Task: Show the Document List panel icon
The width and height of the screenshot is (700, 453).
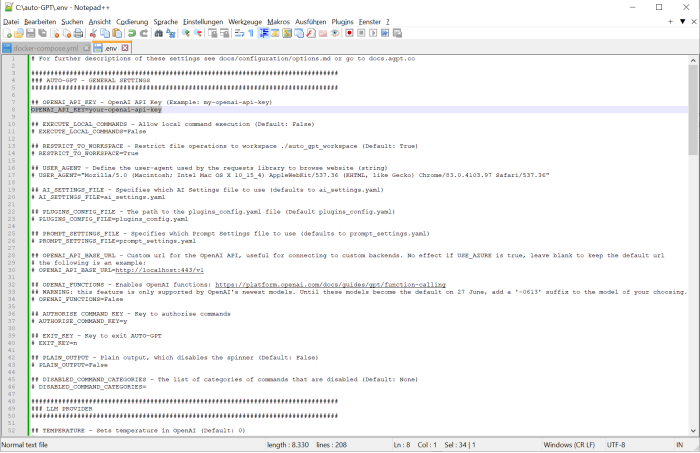Action: [x=299, y=33]
